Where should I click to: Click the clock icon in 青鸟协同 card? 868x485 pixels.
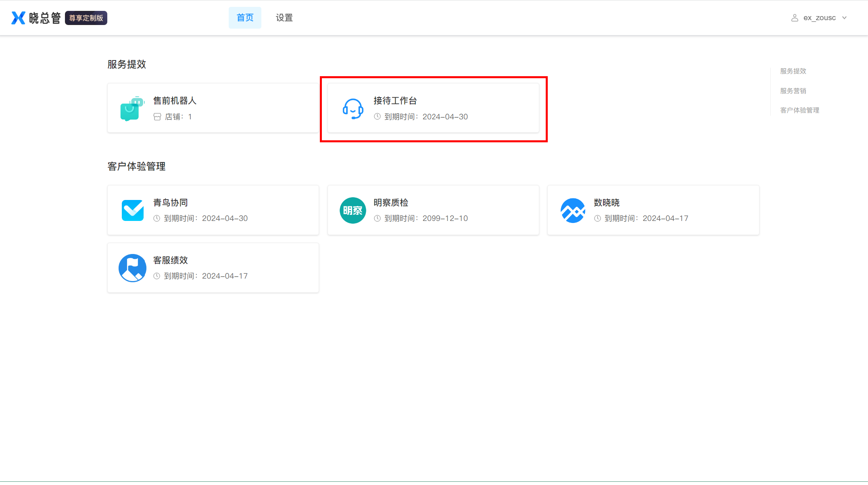(x=157, y=219)
